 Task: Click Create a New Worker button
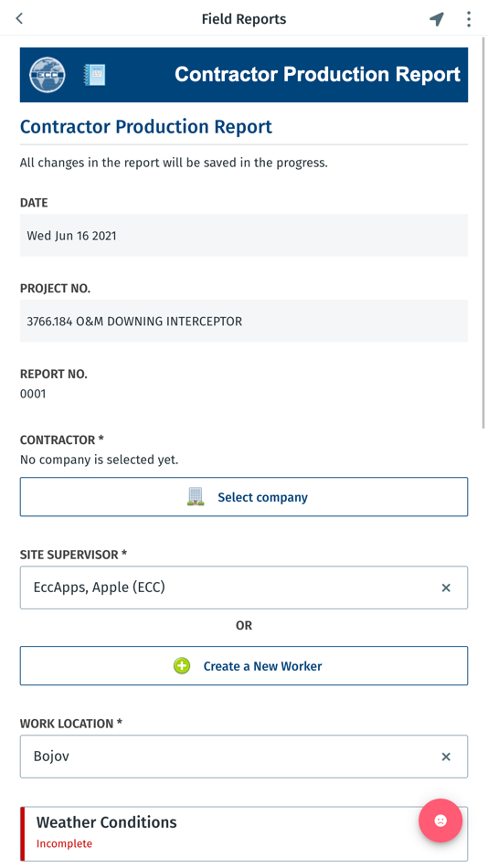point(244,665)
